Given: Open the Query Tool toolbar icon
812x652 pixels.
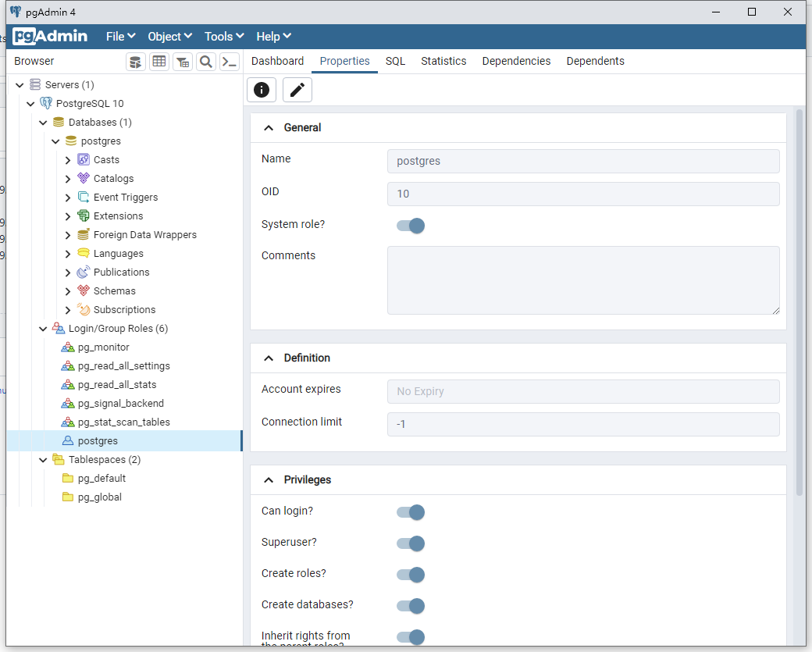Looking at the screenshot, I should 136,62.
